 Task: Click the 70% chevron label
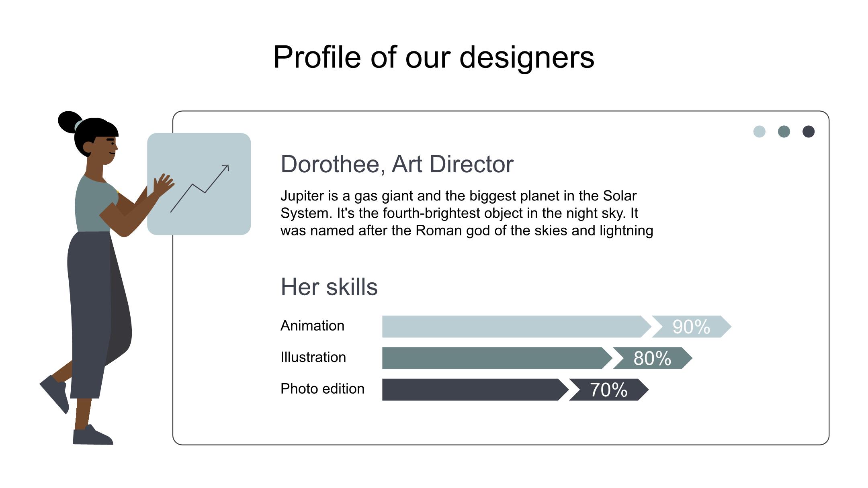coord(608,390)
